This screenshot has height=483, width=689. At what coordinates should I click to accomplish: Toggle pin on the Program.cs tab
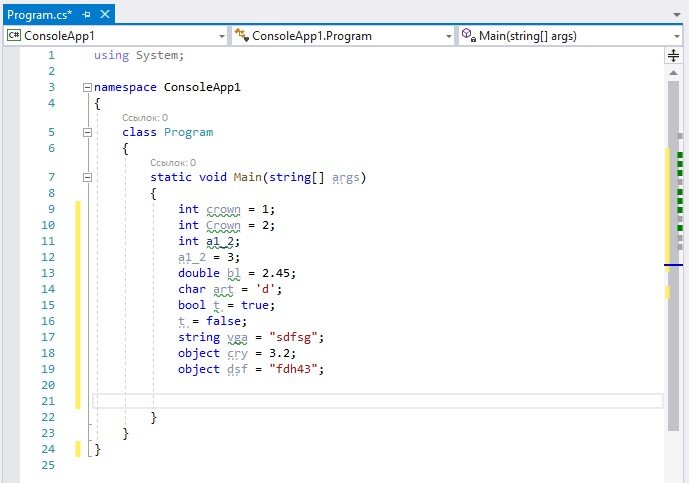tap(86, 15)
